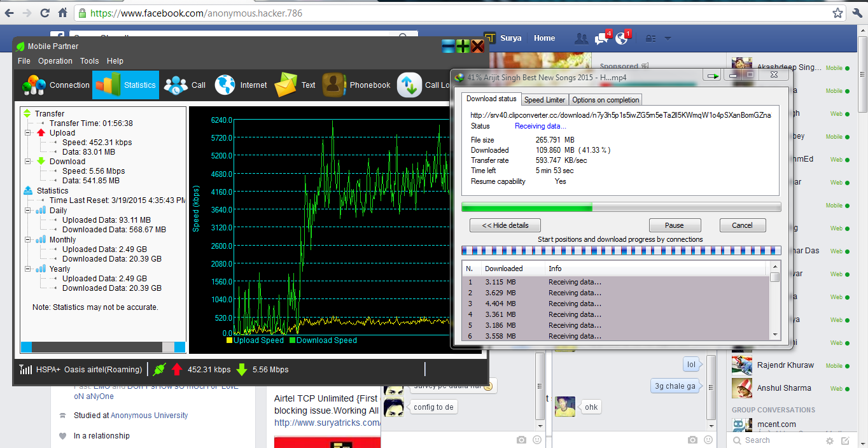Switch to Speed Limiter tab in IDM

pos(544,100)
